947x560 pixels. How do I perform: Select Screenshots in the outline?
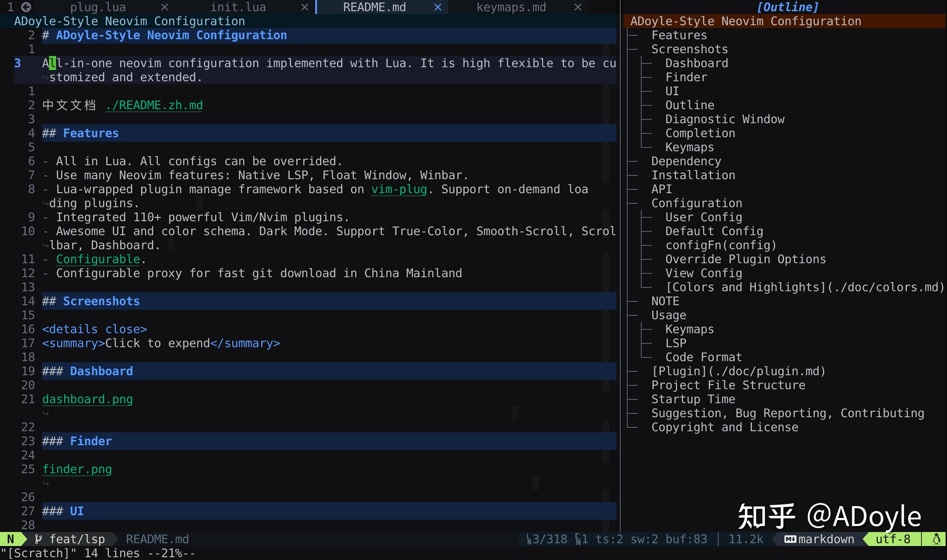[x=690, y=49]
